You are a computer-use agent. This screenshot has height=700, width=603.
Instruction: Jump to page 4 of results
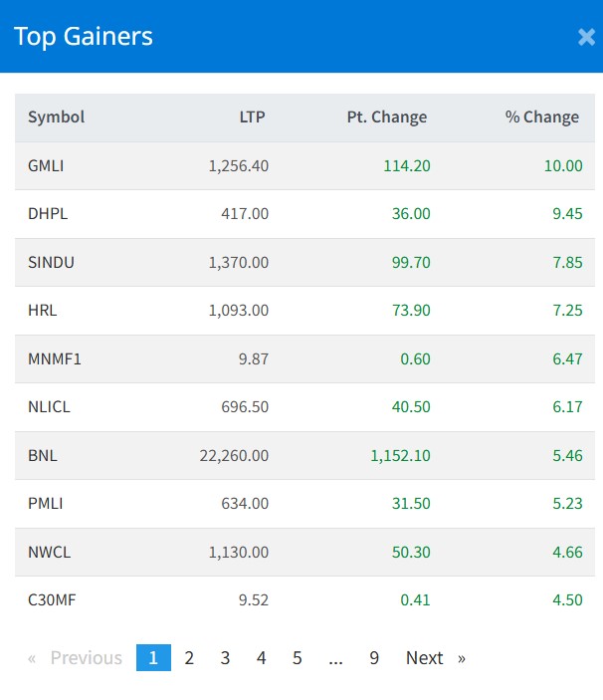(x=262, y=658)
